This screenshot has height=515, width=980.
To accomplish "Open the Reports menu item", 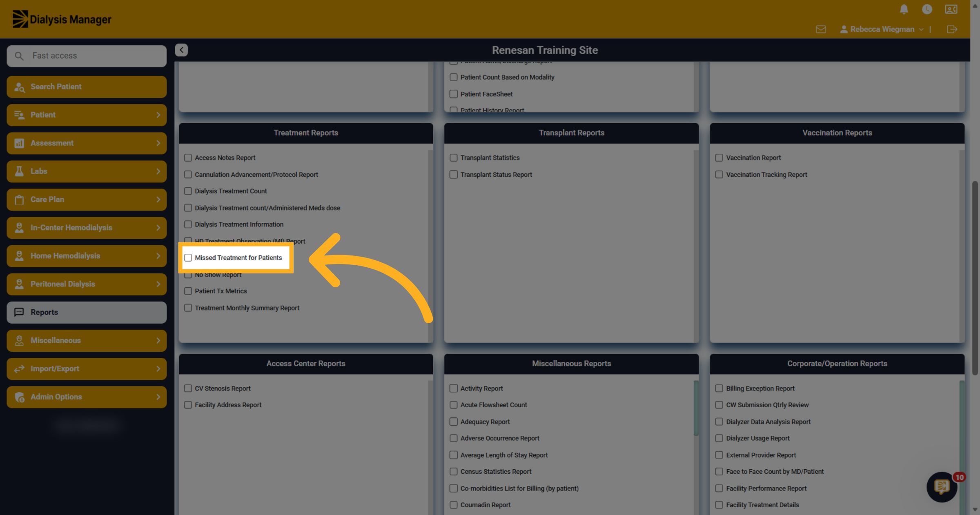I will (87, 313).
